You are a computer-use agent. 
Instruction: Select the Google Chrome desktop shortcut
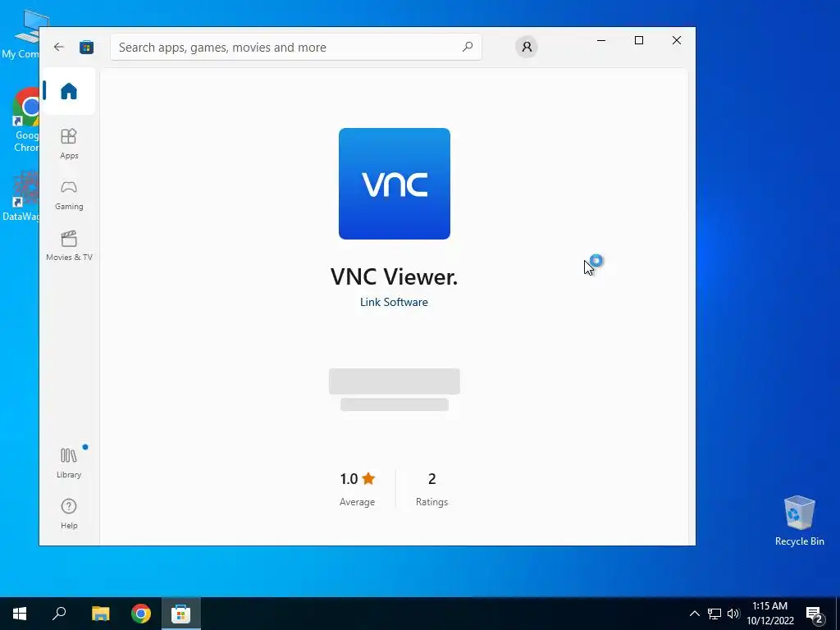25,120
